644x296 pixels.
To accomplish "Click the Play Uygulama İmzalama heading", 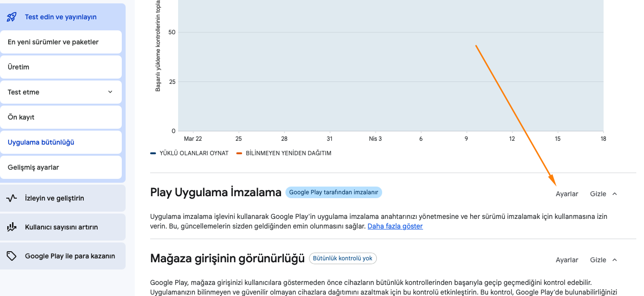I will 216,192.
